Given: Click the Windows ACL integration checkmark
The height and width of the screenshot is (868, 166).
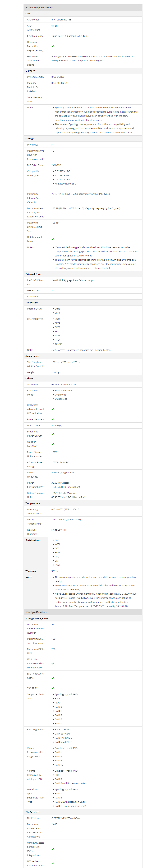Looking at the screenshot, I should [x=53, y=849].
